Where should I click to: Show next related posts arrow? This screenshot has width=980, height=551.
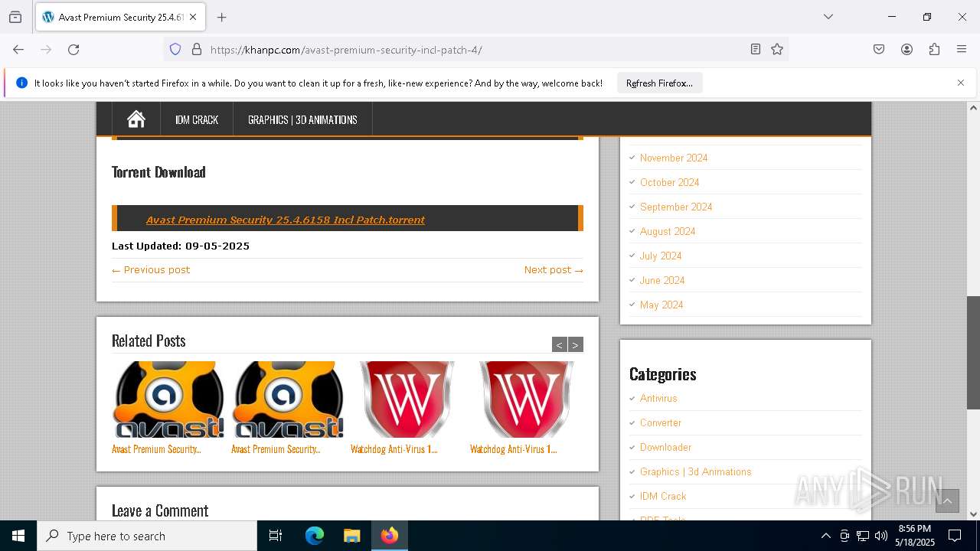(x=576, y=344)
